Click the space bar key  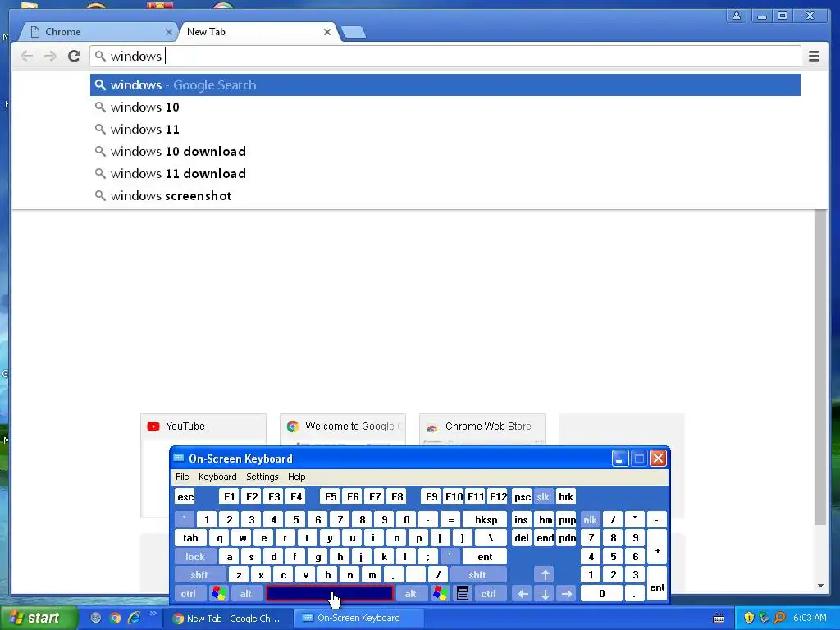click(330, 594)
